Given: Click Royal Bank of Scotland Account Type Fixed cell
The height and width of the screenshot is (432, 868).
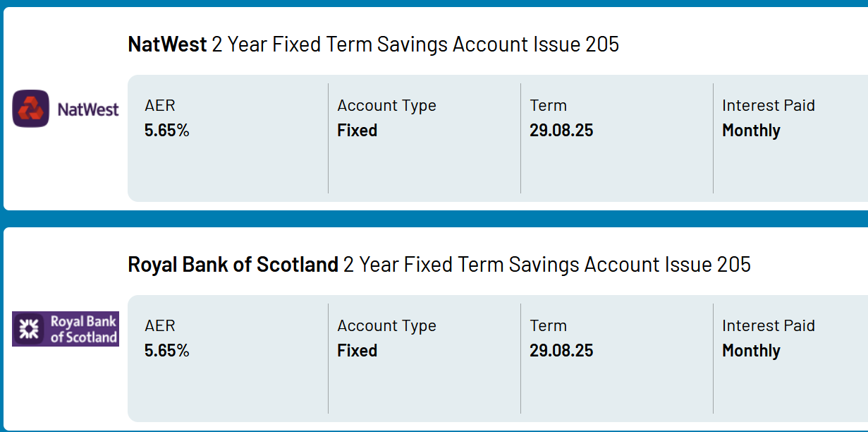Looking at the screenshot, I should (x=424, y=359).
